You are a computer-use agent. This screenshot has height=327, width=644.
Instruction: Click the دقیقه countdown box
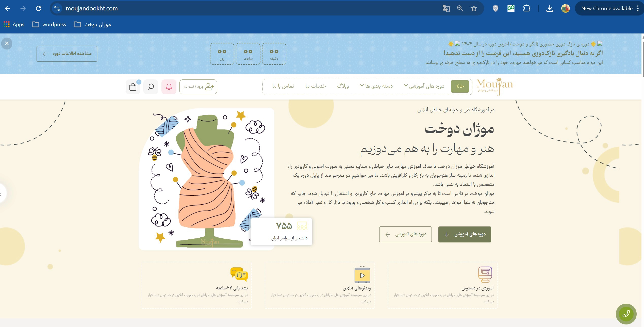click(x=274, y=54)
